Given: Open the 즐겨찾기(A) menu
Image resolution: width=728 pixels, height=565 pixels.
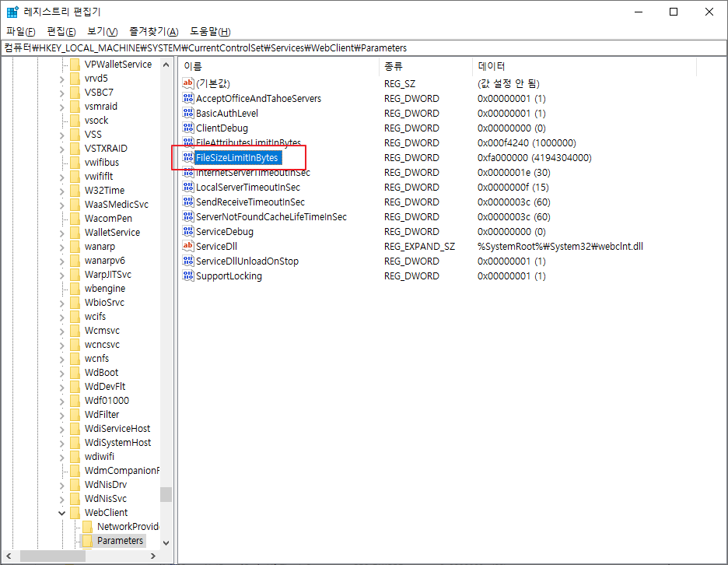Looking at the screenshot, I should pyautogui.click(x=154, y=32).
